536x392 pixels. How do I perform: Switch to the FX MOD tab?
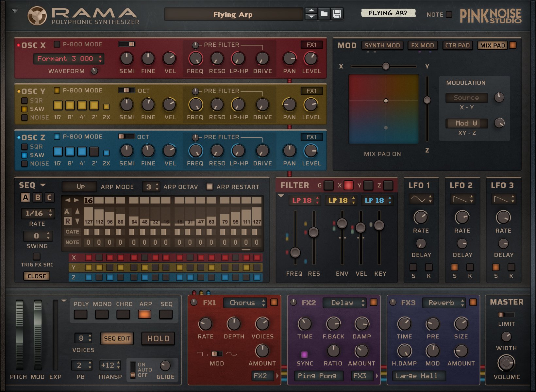(422, 45)
